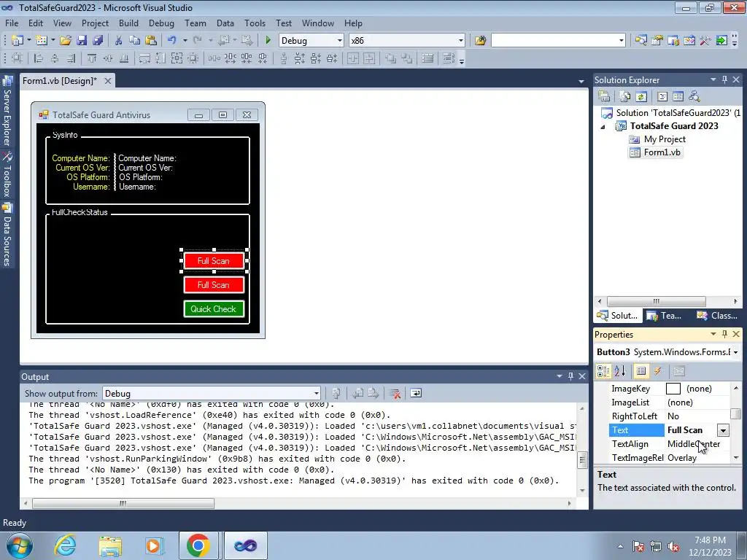This screenshot has width=747, height=560.
Task: Open Google Chrome from the taskbar
Action: (x=198, y=545)
